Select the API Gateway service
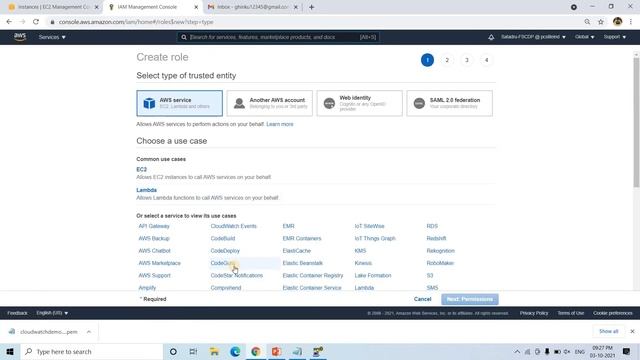 pyautogui.click(x=154, y=226)
